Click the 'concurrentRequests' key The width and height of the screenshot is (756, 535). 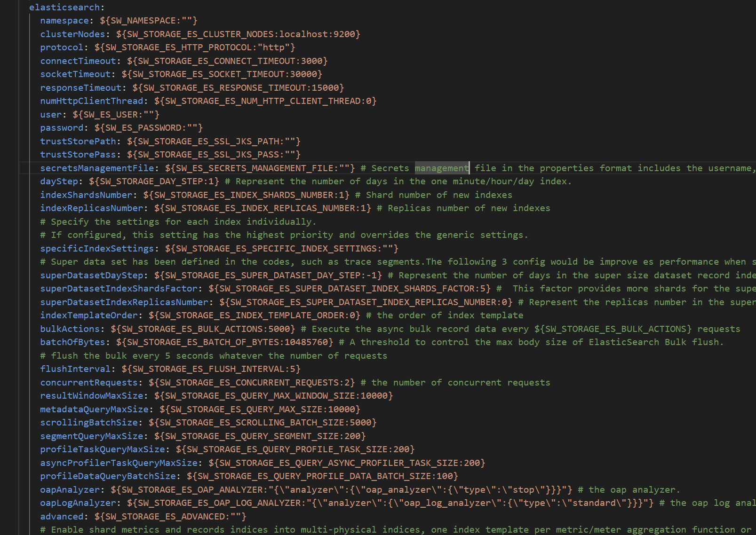click(89, 383)
